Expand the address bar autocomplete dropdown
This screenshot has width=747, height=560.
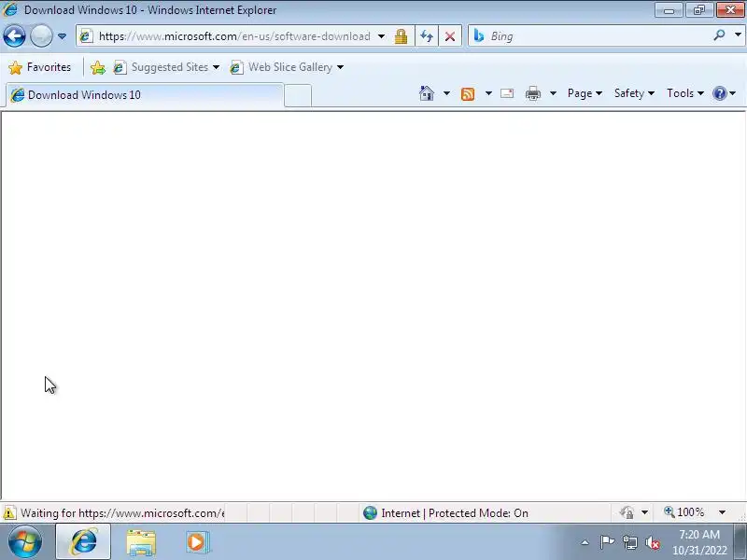[x=381, y=36]
